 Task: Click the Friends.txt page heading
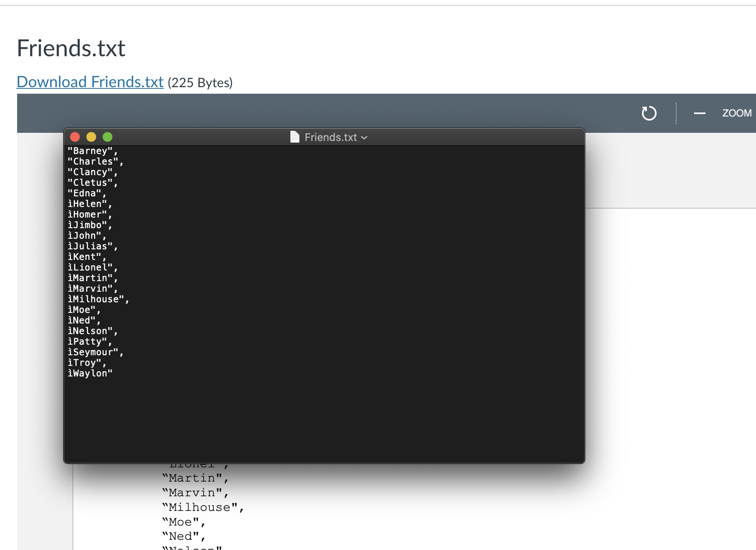71,48
